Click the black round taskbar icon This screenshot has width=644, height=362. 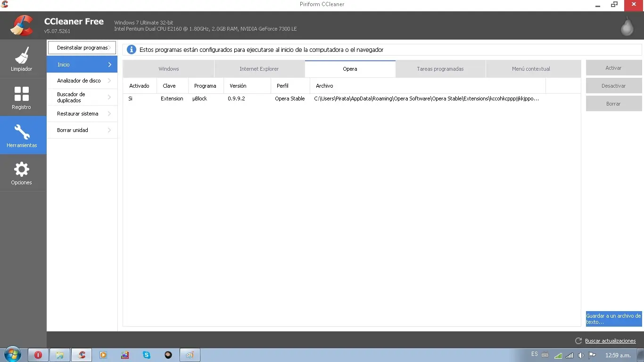[168, 355]
